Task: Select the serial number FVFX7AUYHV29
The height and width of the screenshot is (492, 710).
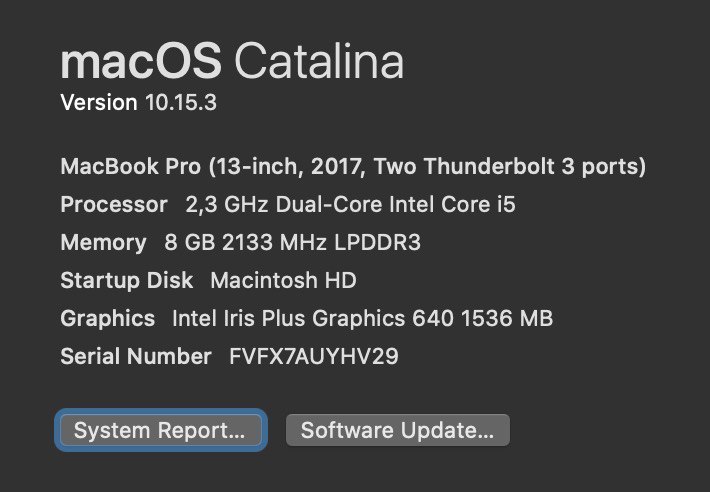Action: click(x=314, y=356)
